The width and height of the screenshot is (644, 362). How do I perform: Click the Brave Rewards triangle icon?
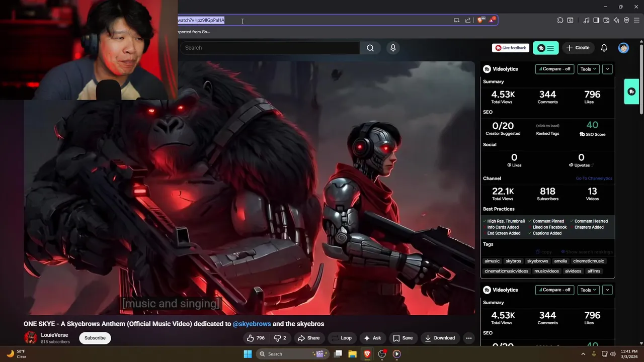point(493,20)
